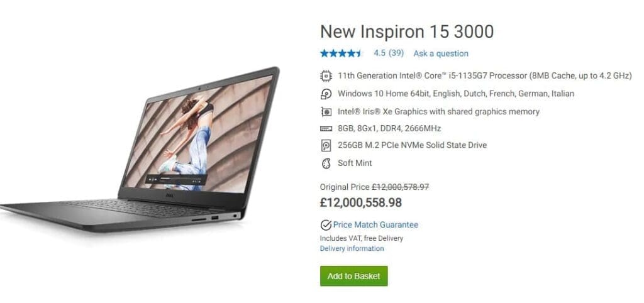Click the operating system disc icon
Screen dimensions: 644x303
coord(326,94)
